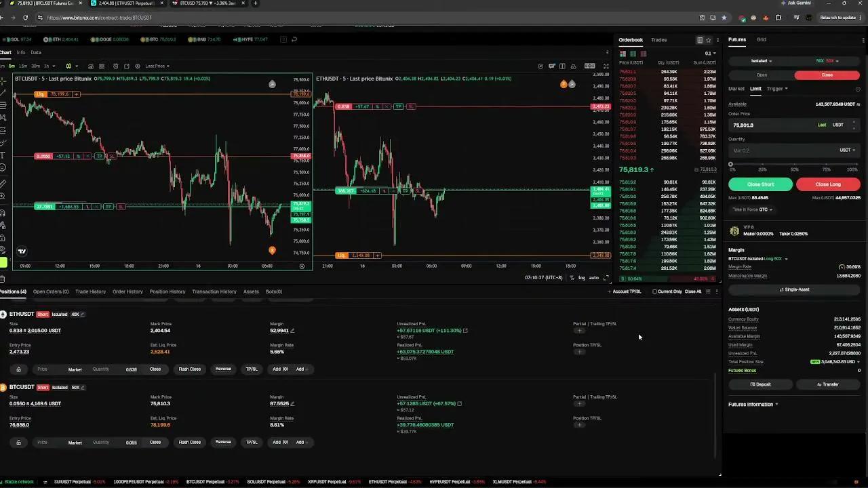Favorite the orderbook with star icon
The image size is (868, 488).
point(709,40)
